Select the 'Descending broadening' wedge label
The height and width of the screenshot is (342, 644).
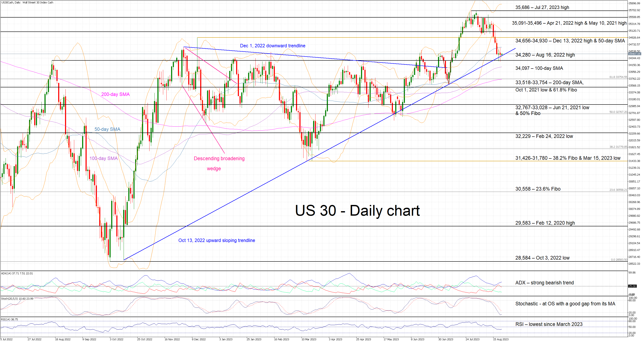tap(219, 158)
